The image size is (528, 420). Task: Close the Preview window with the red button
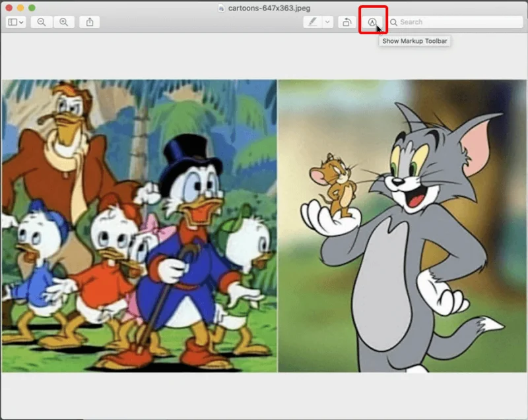click(9, 7)
